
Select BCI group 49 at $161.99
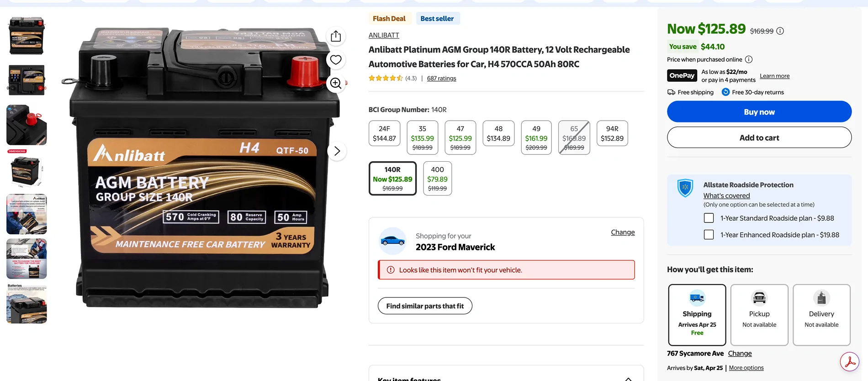coord(536,138)
